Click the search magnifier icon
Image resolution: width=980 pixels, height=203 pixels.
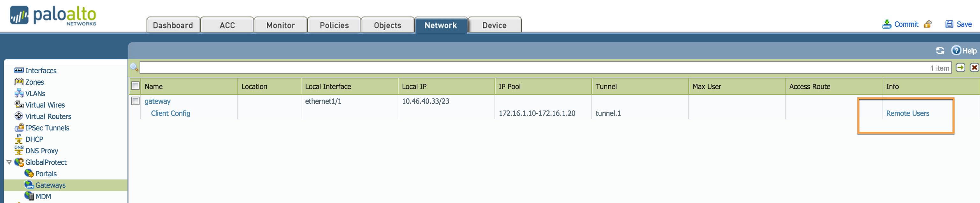point(134,68)
